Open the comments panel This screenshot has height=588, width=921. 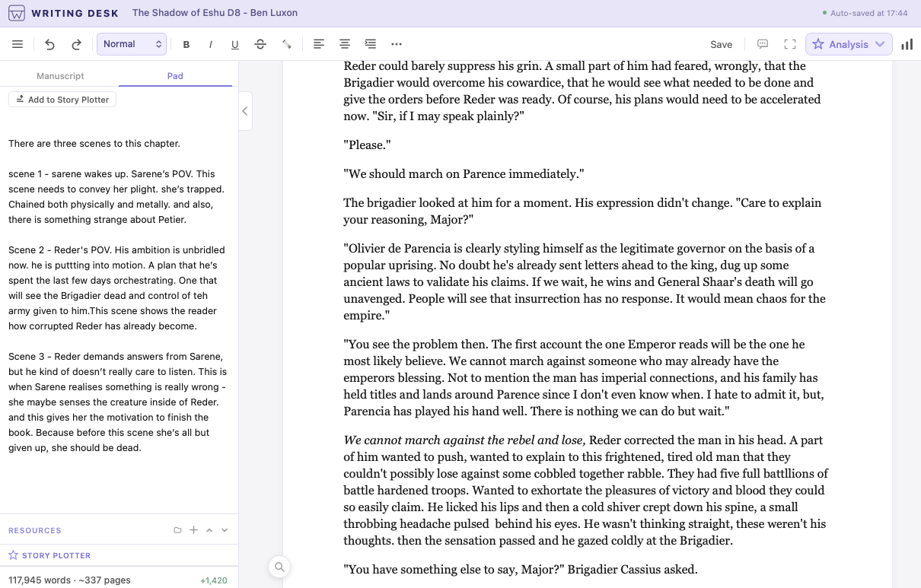[763, 44]
